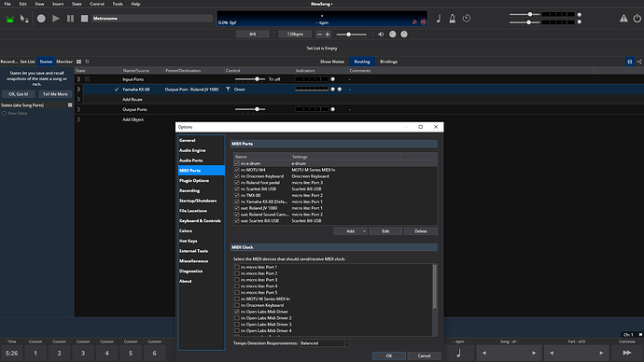This screenshot has height=362, width=644.
Task: Open the warning triangle alert icon
Action: [623, 18]
